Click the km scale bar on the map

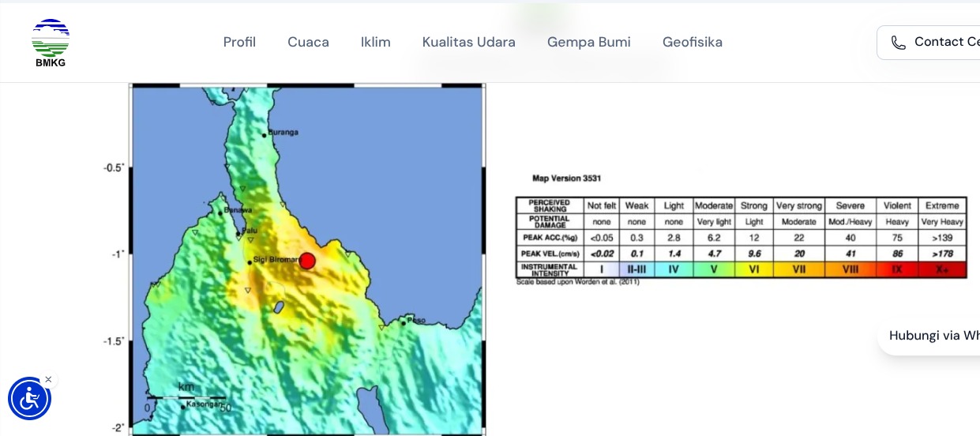186,397
